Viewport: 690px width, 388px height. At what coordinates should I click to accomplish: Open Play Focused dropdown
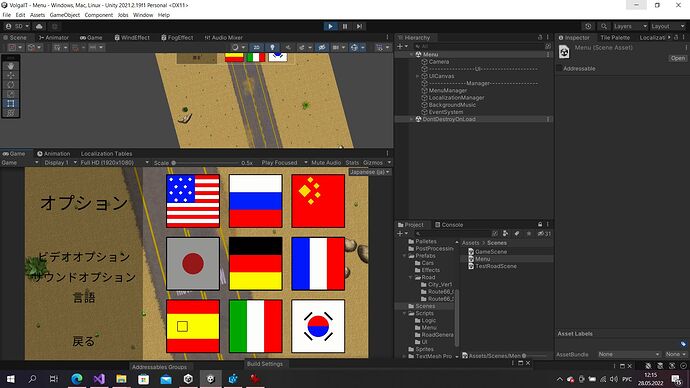[x=284, y=163]
